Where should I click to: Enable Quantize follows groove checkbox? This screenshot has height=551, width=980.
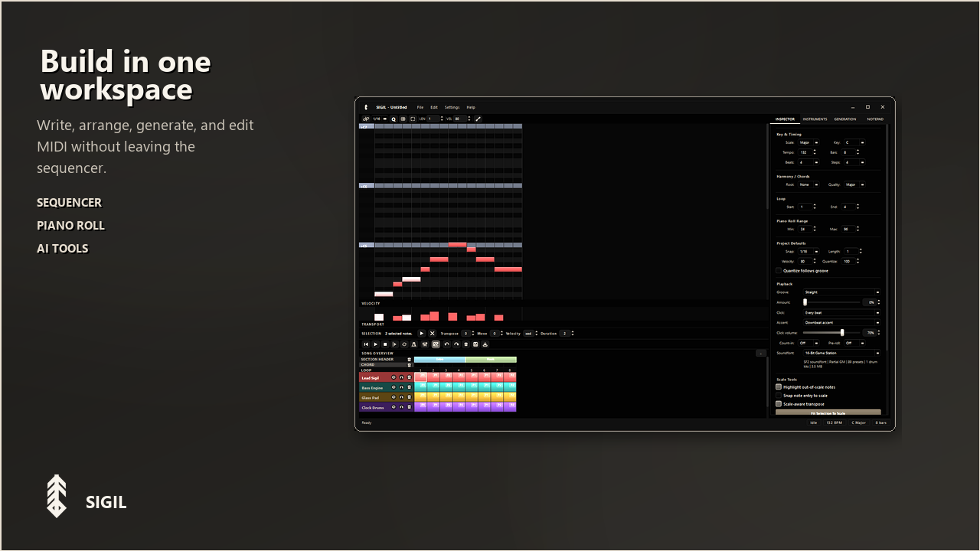tap(779, 270)
